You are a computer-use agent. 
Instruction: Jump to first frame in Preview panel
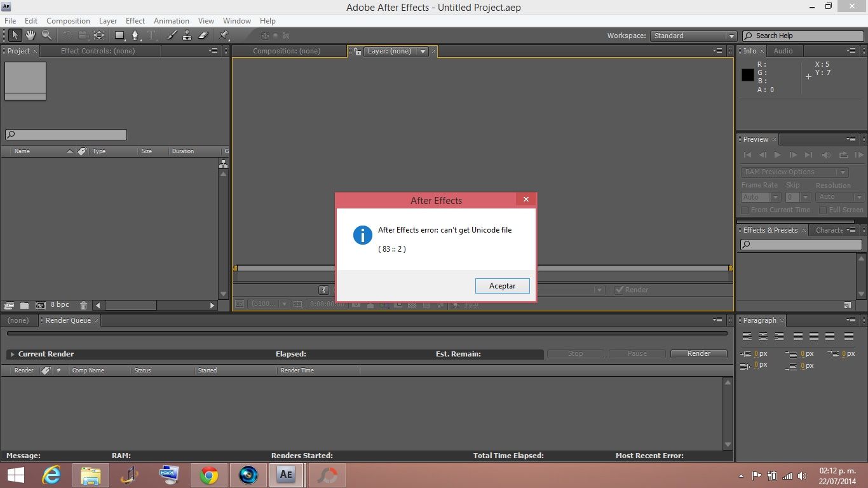(747, 155)
